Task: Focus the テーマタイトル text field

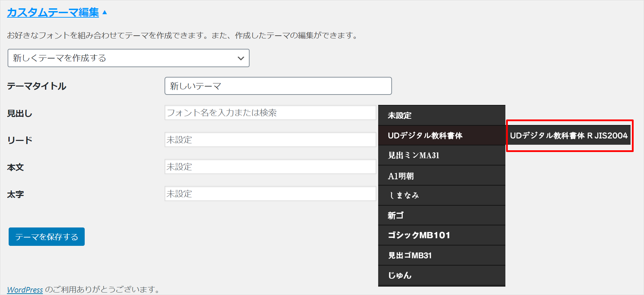Action: point(278,86)
